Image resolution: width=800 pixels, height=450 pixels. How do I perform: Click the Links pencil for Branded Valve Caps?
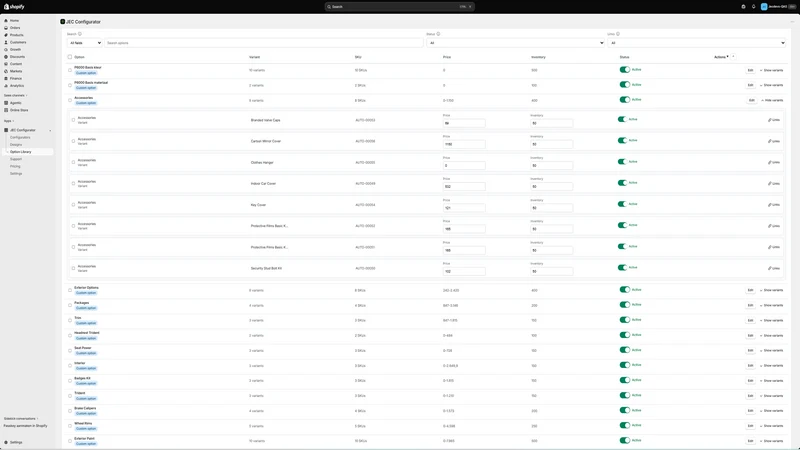coord(773,120)
